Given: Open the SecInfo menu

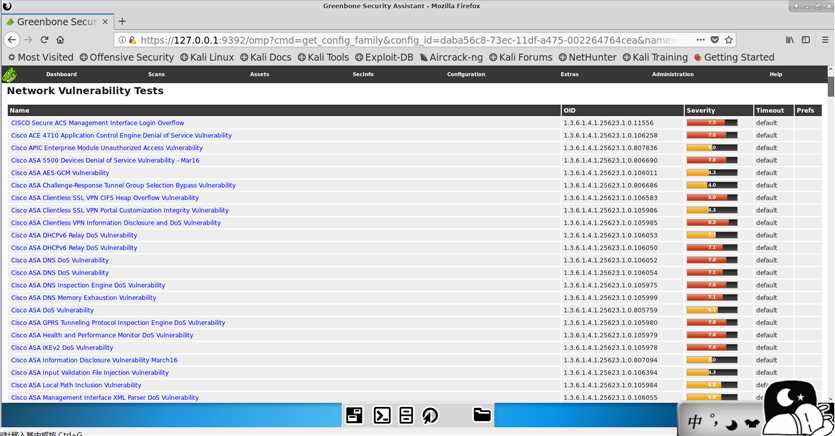Looking at the screenshot, I should coord(363,75).
